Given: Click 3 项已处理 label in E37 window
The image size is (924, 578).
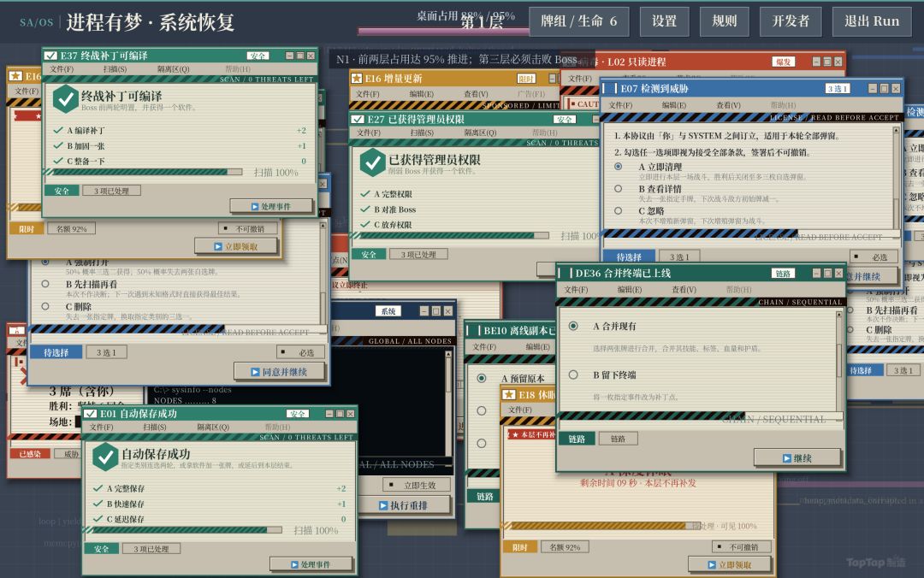Looking at the screenshot, I should coord(111,191).
